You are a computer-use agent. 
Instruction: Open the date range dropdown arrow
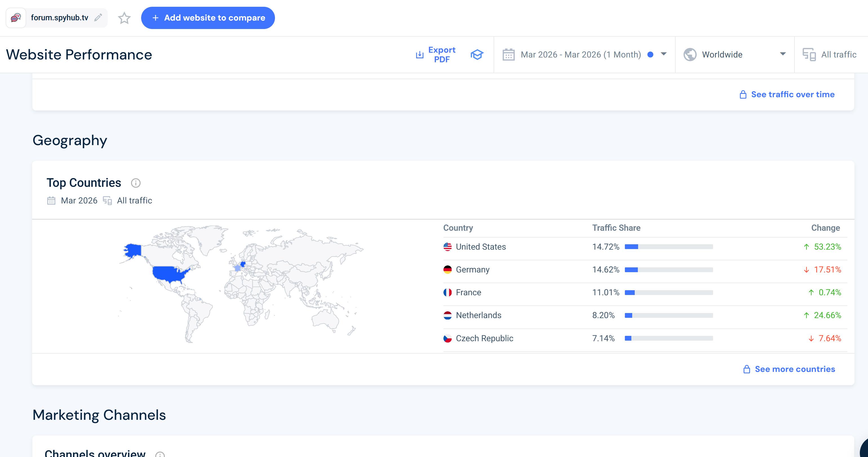pos(663,54)
